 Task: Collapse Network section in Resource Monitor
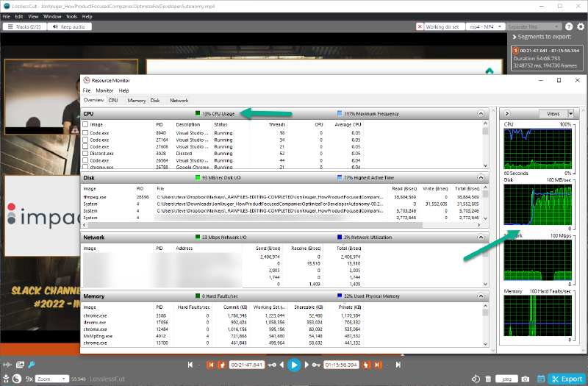[481, 237]
